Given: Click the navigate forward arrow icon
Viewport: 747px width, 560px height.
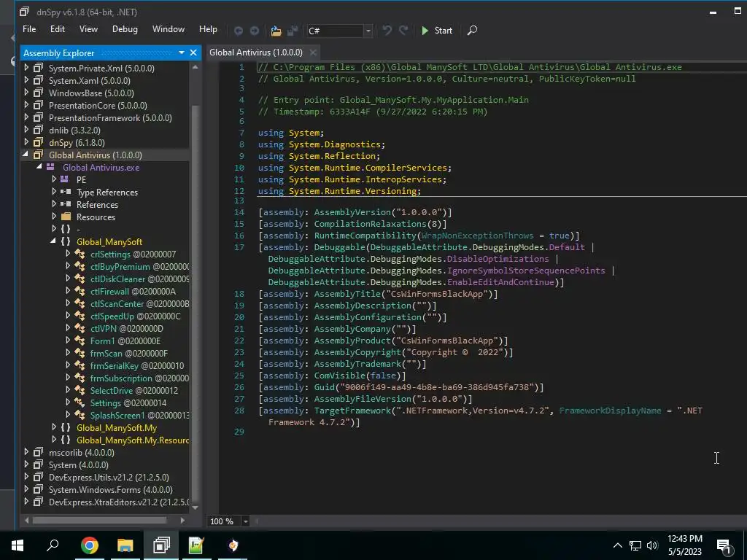Looking at the screenshot, I should pos(255,31).
